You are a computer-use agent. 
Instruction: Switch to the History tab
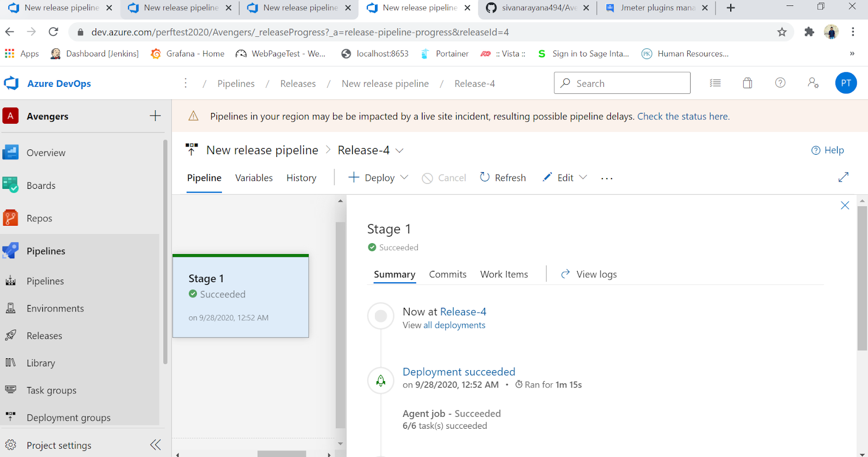(301, 178)
